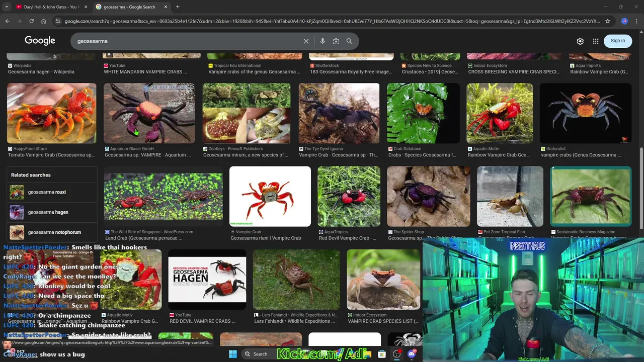Open Google quick settings gear

(580, 41)
